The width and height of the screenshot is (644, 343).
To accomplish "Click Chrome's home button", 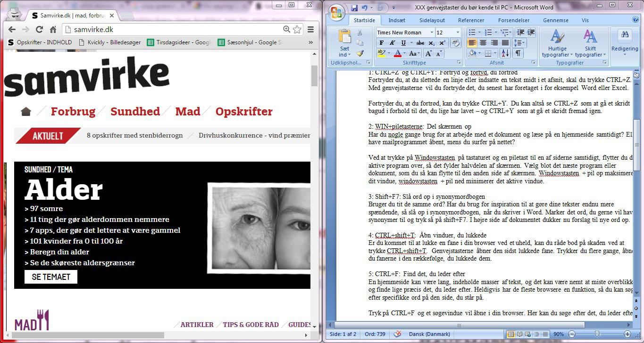I will click(53, 29).
